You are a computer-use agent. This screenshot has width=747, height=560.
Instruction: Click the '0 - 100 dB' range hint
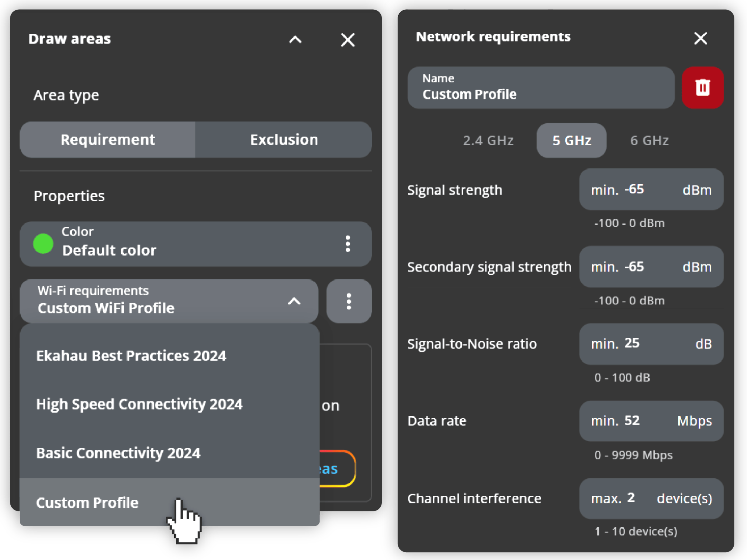(622, 378)
